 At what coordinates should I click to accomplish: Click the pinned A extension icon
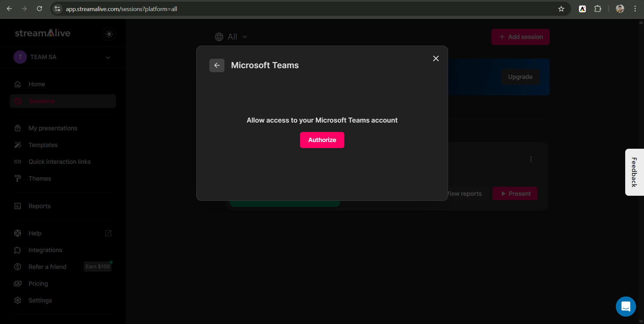582,9
